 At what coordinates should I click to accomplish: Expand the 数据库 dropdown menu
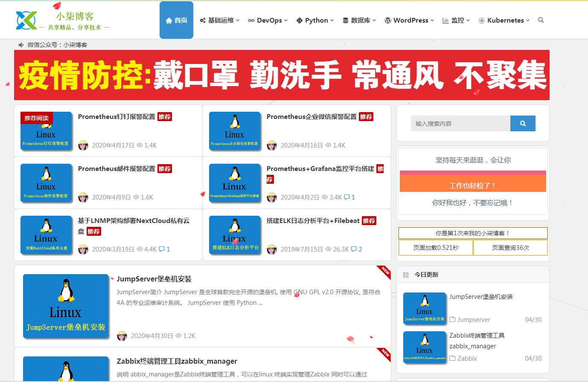click(359, 20)
